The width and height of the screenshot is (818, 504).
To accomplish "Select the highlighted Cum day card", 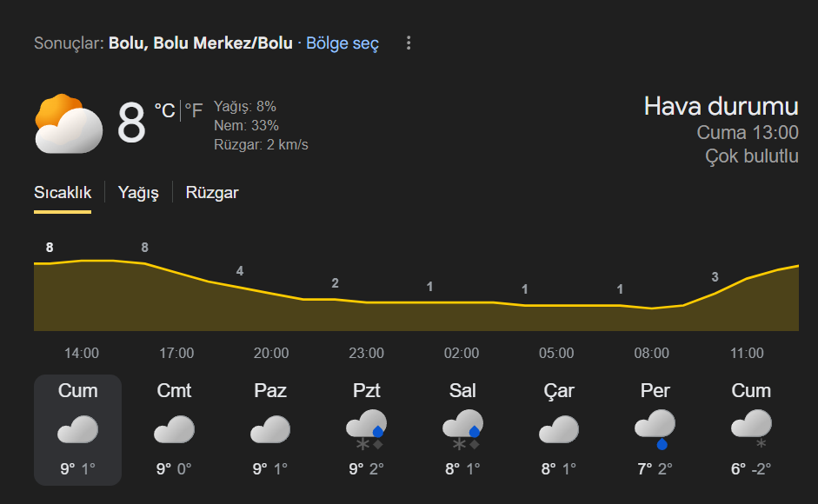I will point(77,429).
